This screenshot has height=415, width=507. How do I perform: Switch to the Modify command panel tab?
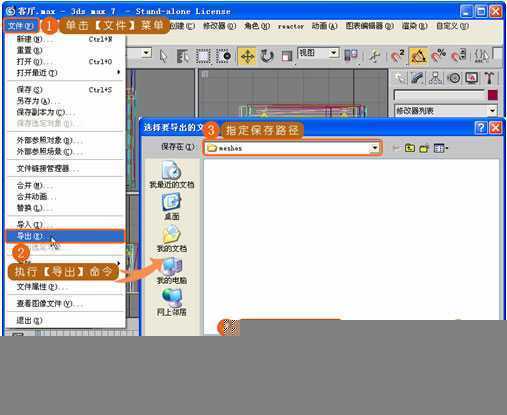coord(417,78)
